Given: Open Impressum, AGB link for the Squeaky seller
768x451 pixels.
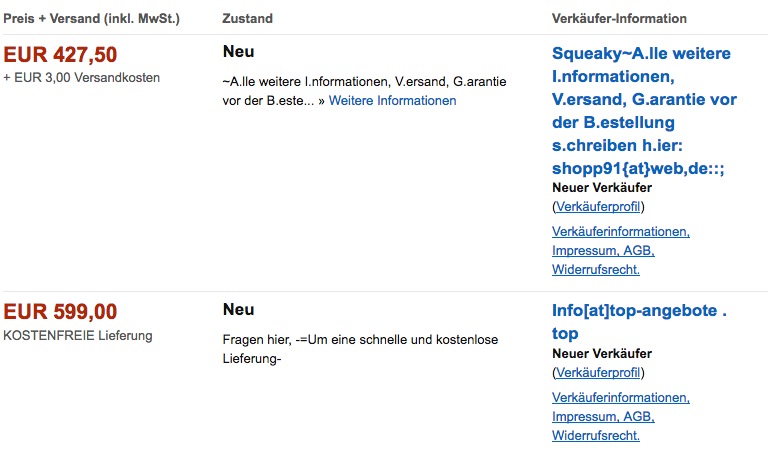Looking at the screenshot, I should pyautogui.click(x=603, y=250).
